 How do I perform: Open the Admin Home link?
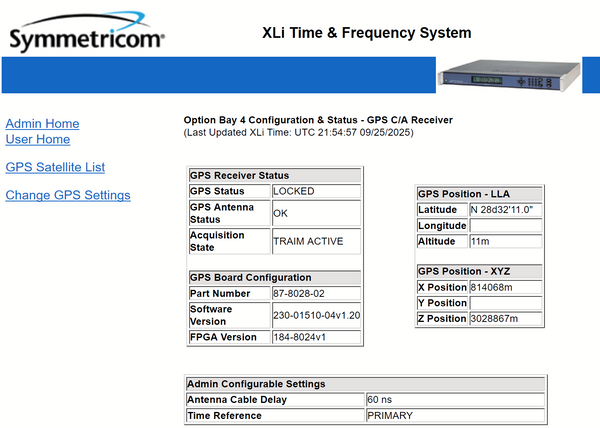point(42,123)
